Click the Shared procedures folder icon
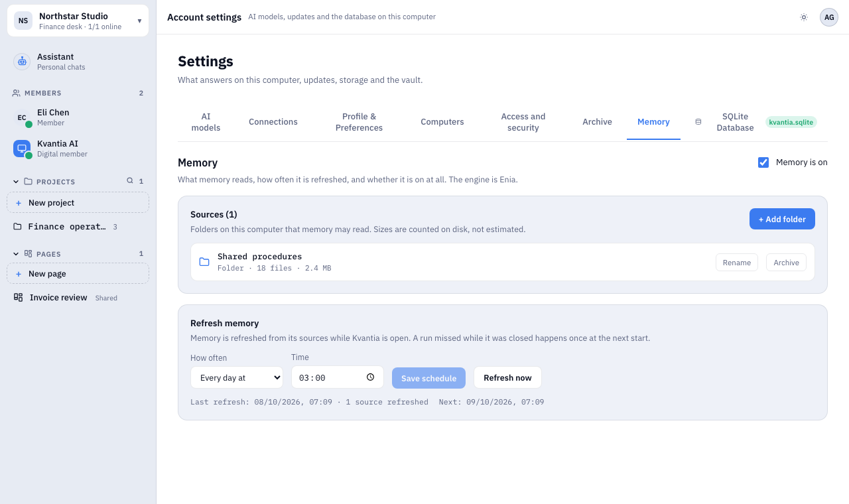 coord(204,262)
